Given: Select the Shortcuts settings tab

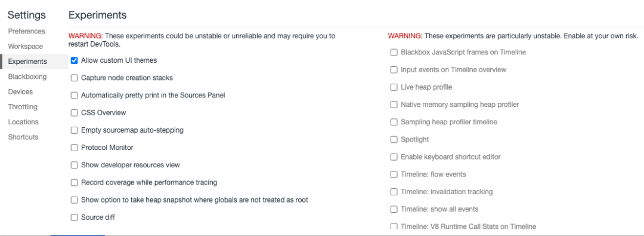Looking at the screenshot, I should pos(23,137).
